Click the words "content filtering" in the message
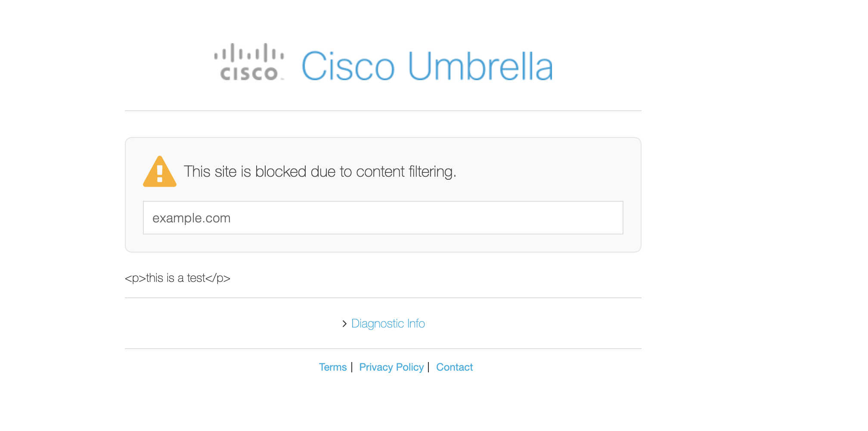868x431 pixels. pyautogui.click(x=406, y=172)
